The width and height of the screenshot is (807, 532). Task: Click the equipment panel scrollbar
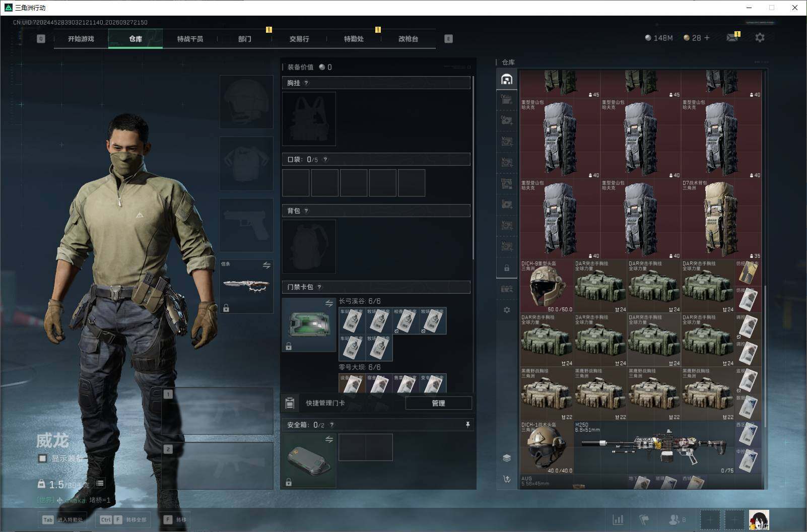click(x=474, y=169)
